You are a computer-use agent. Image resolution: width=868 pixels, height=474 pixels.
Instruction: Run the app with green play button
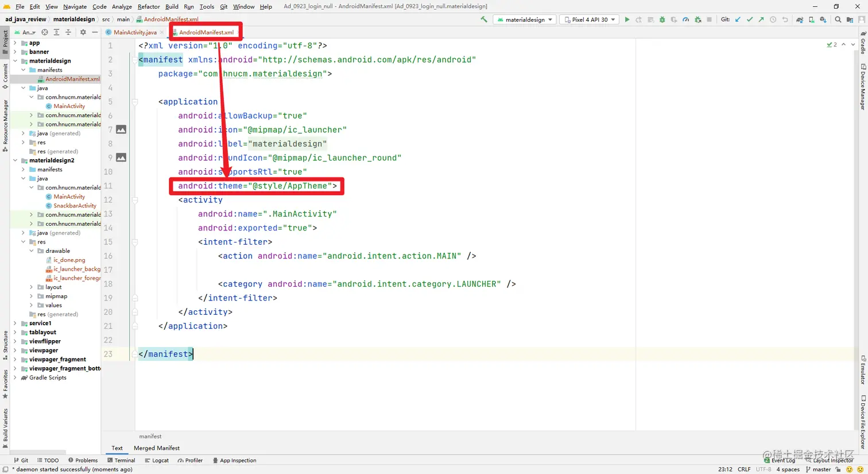point(627,20)
